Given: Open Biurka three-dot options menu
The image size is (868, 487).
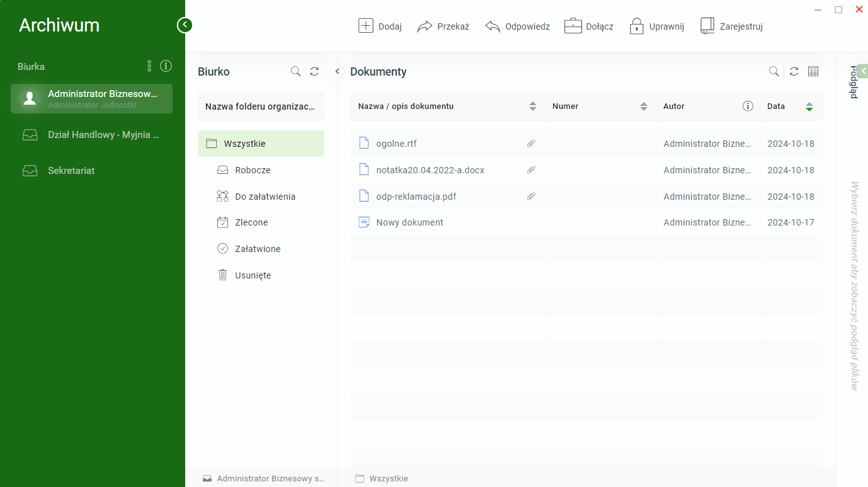Looking at the screenshot, I should click(x=149, y=66).
